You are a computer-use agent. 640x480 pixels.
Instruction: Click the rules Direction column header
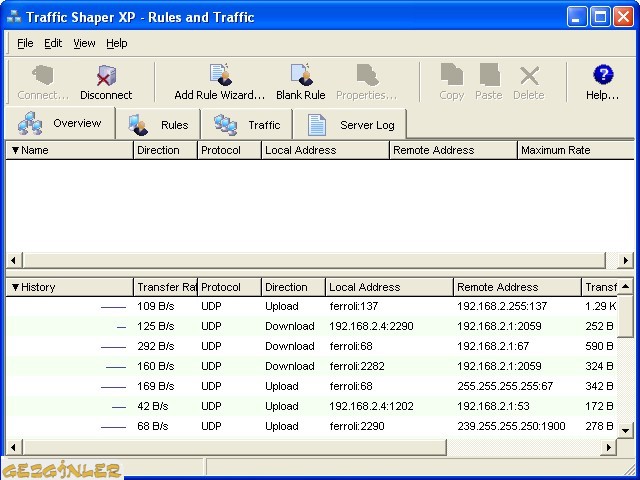coord(165,150)
